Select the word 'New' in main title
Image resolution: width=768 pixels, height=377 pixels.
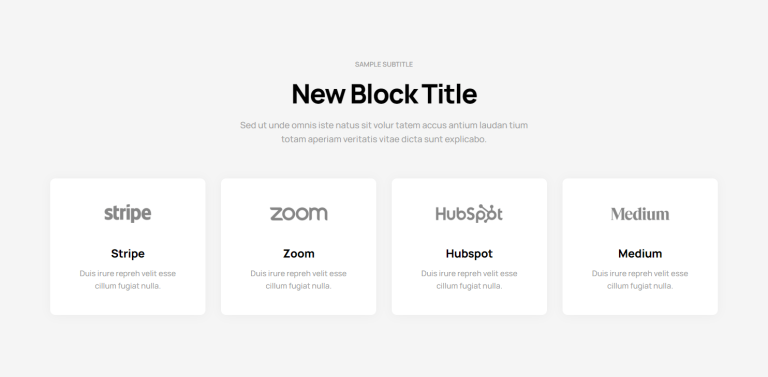318,94
